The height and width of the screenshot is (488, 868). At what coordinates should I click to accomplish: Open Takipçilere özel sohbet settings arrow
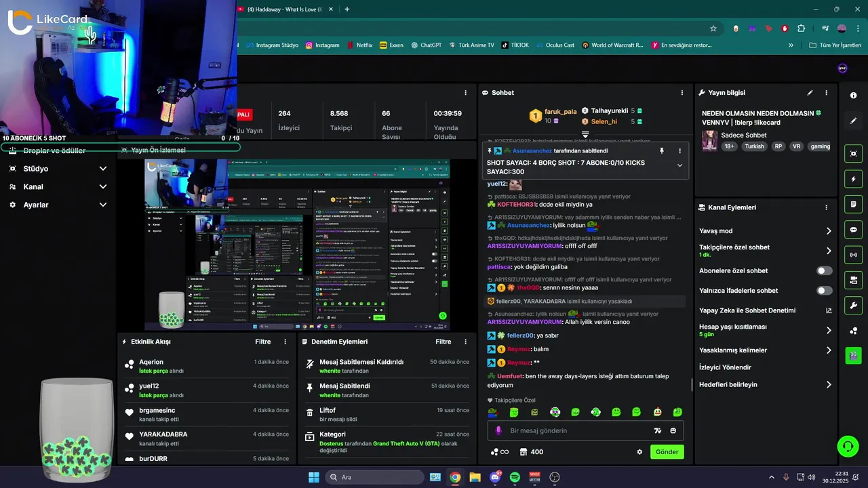[x=828, y=251]
